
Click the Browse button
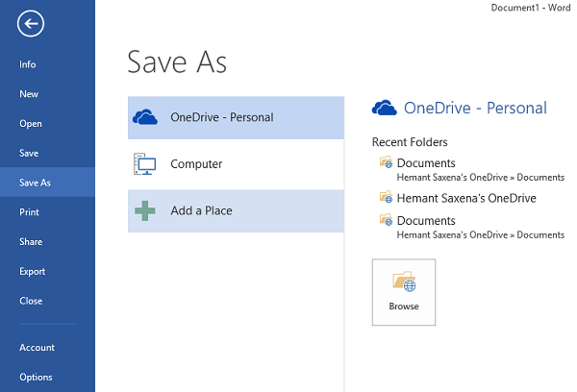click(404, 292)
